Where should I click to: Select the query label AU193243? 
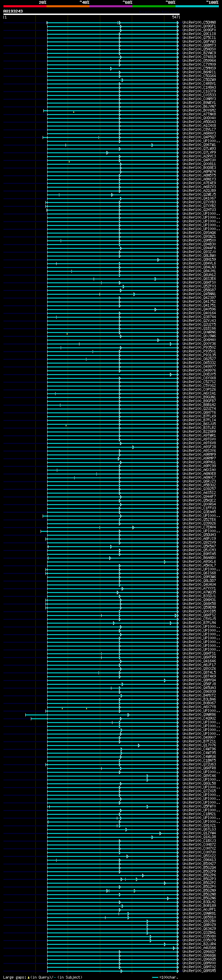tap(13, 11)
